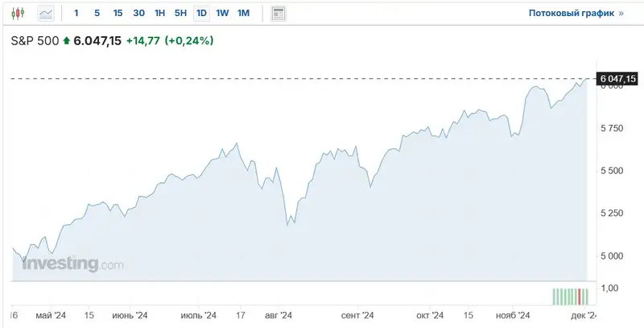The height and width of the screenshot is (328, 644).
Task: Choose the 30-minute interval
Action: coord(139,14)
